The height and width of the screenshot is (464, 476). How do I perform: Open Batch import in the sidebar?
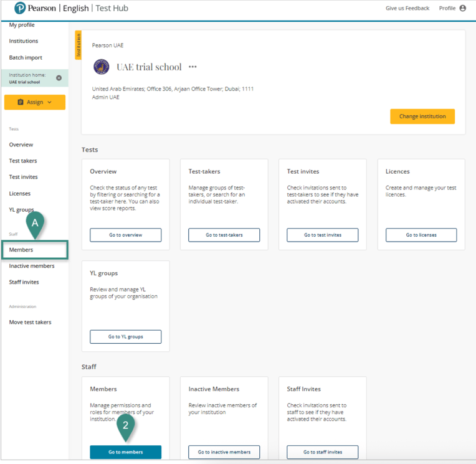[x=26, y=57]
